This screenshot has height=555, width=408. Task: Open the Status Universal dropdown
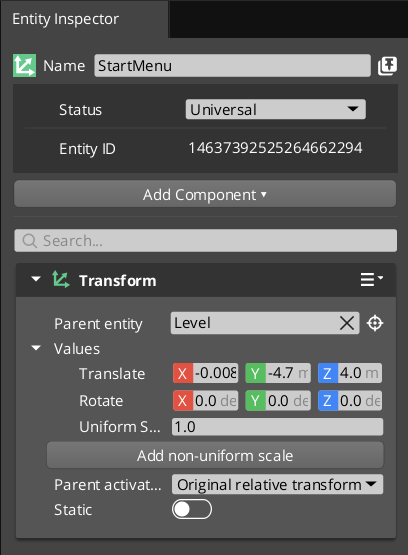point(276,109)
